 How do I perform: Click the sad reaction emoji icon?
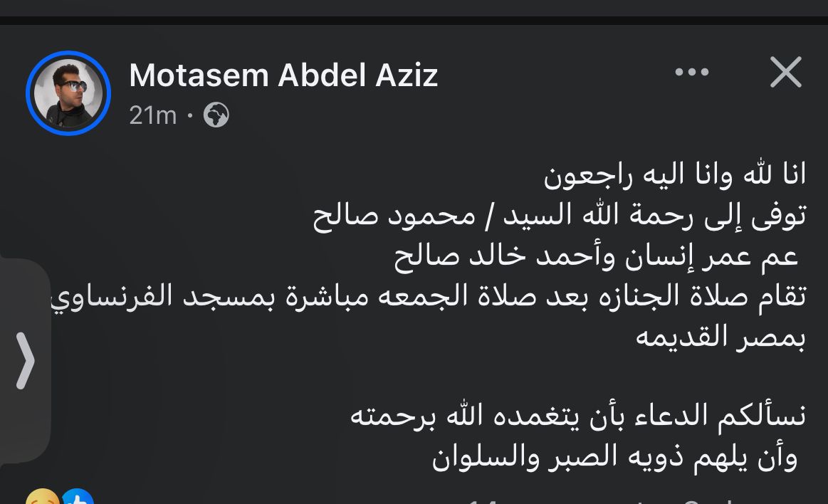(41, 498)
